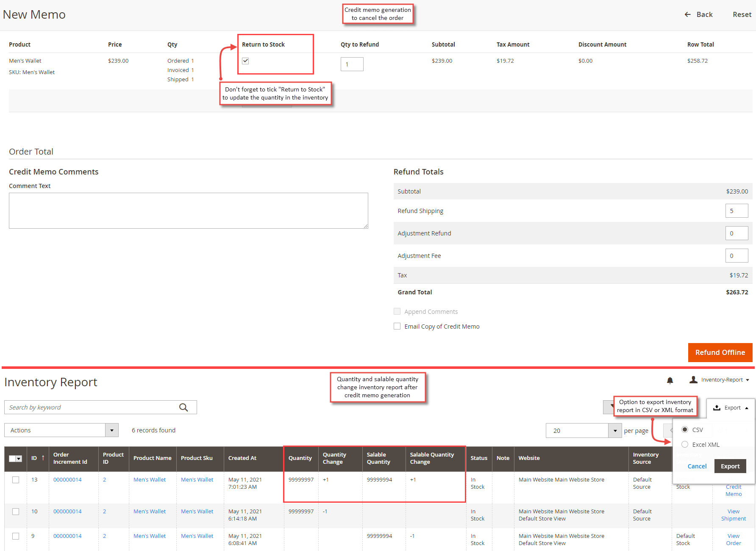This screenshot has height=551, width=756.
Task: Open the filter icon beside Export
Action: point(609,407)
